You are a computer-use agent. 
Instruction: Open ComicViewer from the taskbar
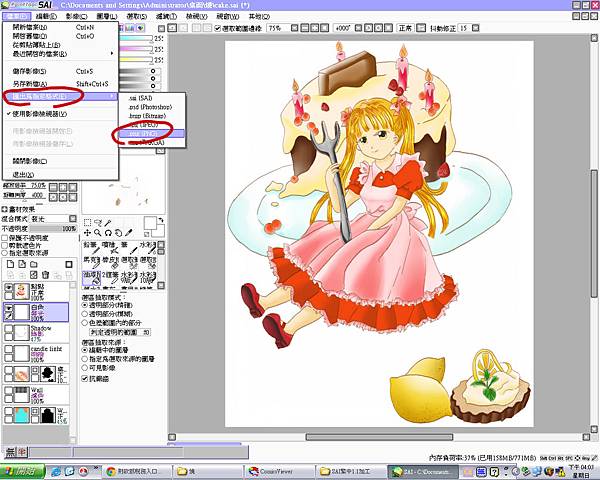pyautogui.click(x=279, y=471)
